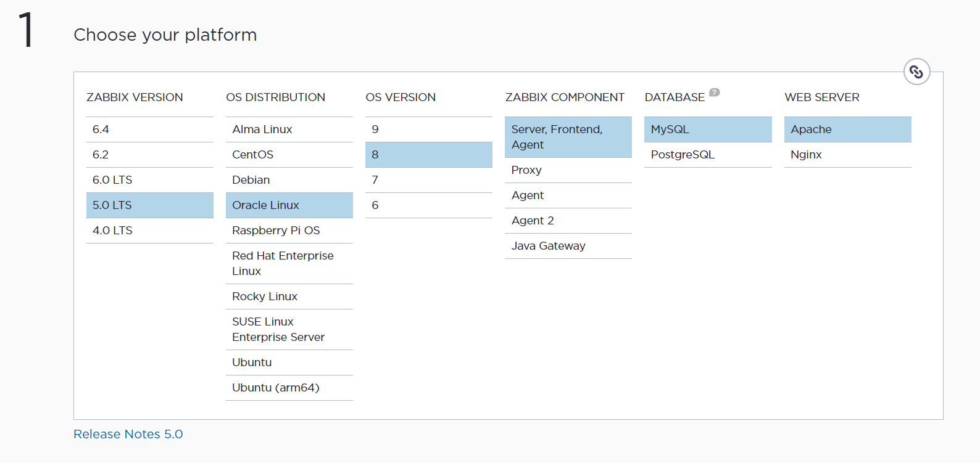Select Alma Linux distribution
The width and height of the screenshot is (980, 463).
(289, 129)
